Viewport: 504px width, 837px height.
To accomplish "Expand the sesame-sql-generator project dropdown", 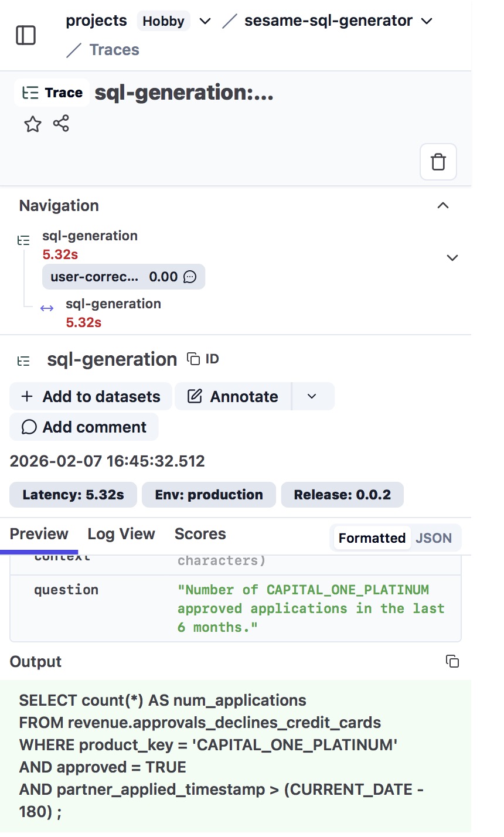I will (427, 21).
